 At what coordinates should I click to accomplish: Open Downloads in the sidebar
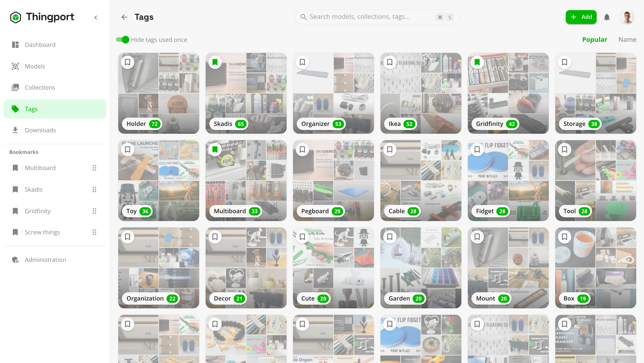55,130
